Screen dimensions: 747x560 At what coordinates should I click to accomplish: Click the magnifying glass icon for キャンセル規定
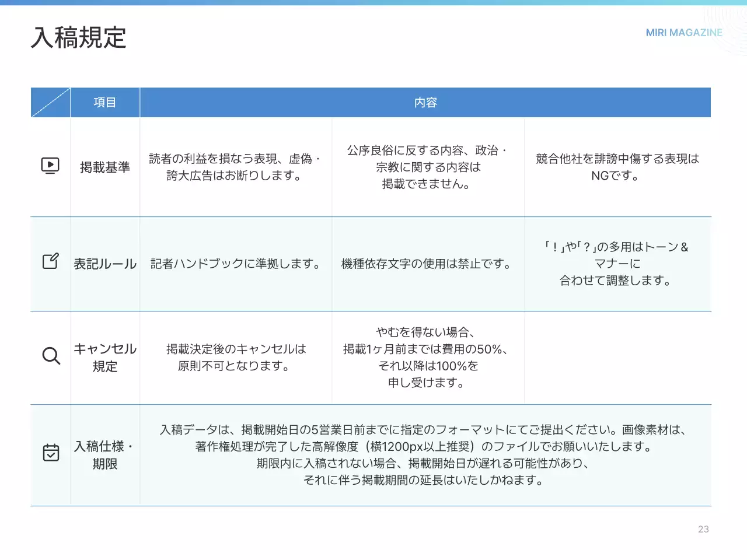click(x=51, y=356)
